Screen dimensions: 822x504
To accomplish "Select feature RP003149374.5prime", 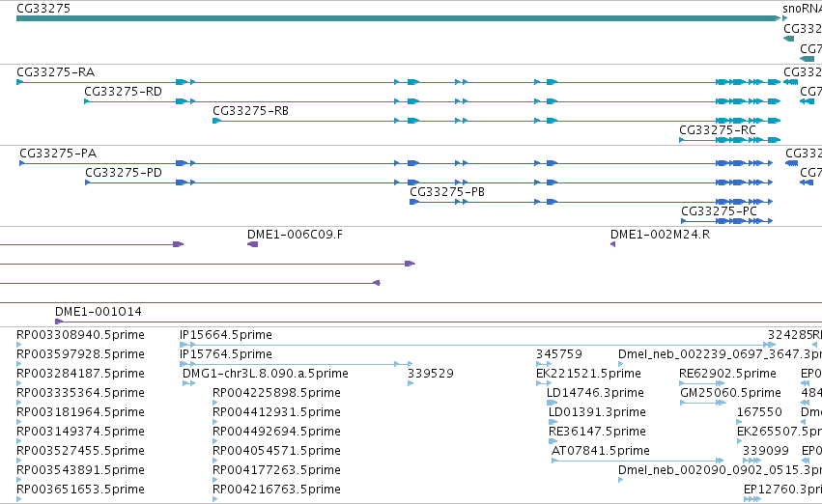I will coord(81,432).
